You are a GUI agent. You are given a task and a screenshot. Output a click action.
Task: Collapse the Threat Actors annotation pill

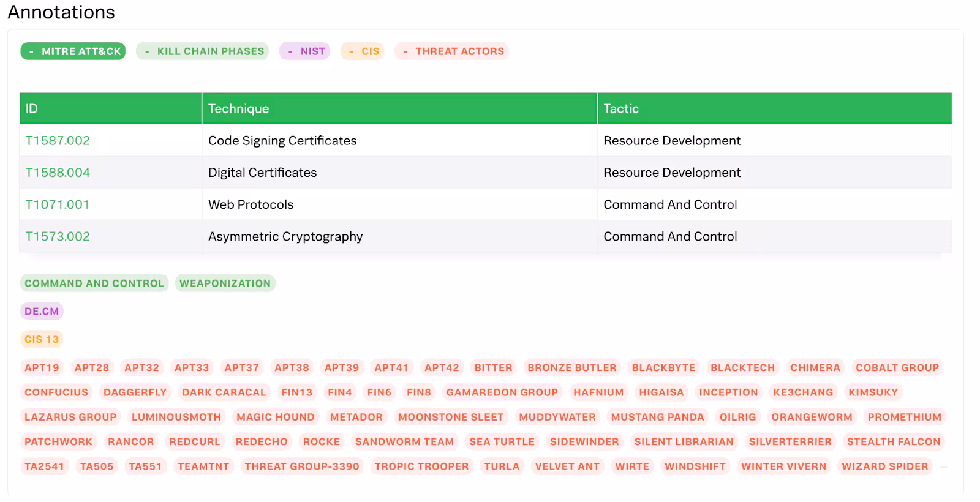[x=452, y=51]
